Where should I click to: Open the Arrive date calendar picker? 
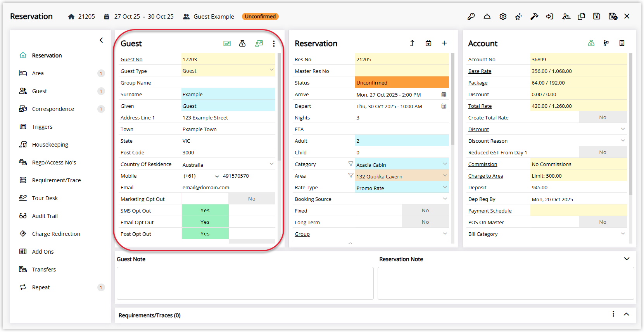coord(444,95)
